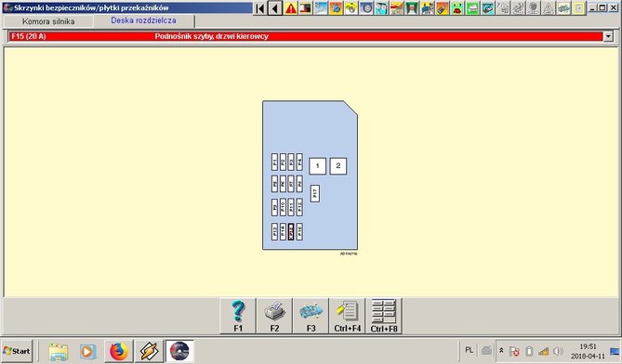Open the red warning triangle icon
The image size is (622, 364).
coord(290,8)
